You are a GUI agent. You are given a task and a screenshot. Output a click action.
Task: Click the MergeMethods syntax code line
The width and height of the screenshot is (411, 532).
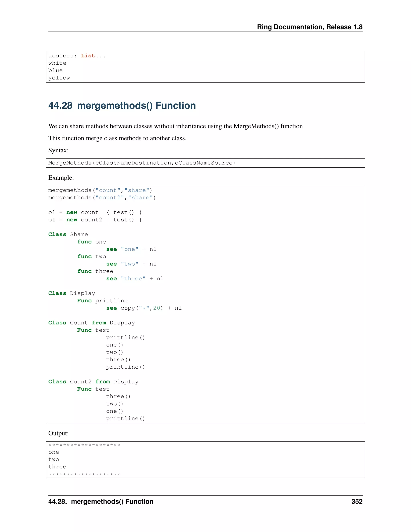(142, 163)
